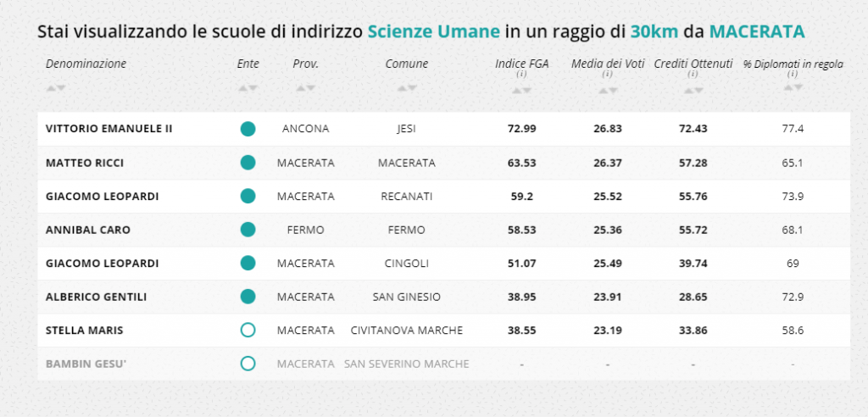Click info icon under Crediti Ottenuti
Screen dimensions: 868x417
[693, 74]
